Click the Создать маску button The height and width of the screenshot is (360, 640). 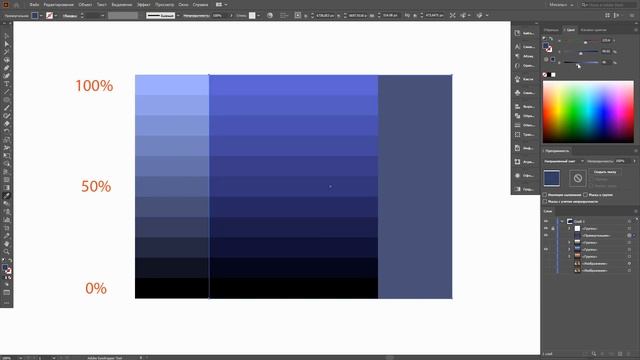[x=605, y=172]
